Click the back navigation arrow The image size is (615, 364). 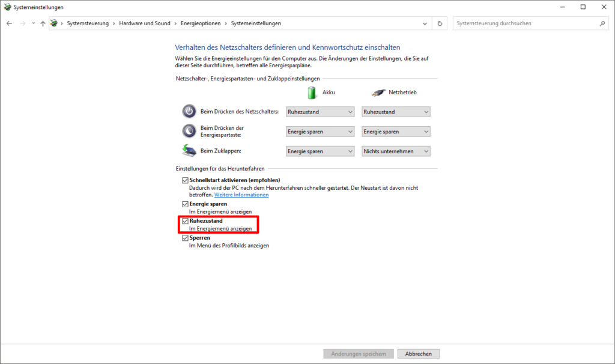pyautogui.click(x=9, y=23)
